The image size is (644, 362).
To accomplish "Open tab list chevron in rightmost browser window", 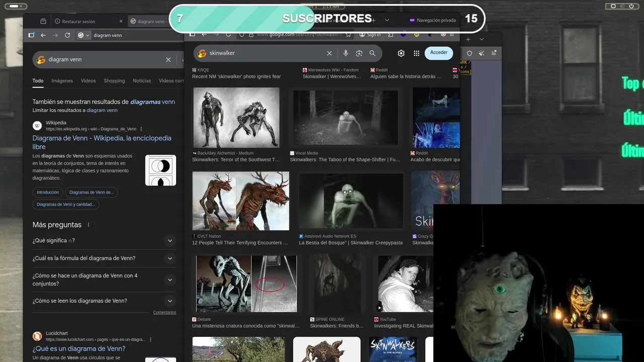I will (x=481, y=39).
